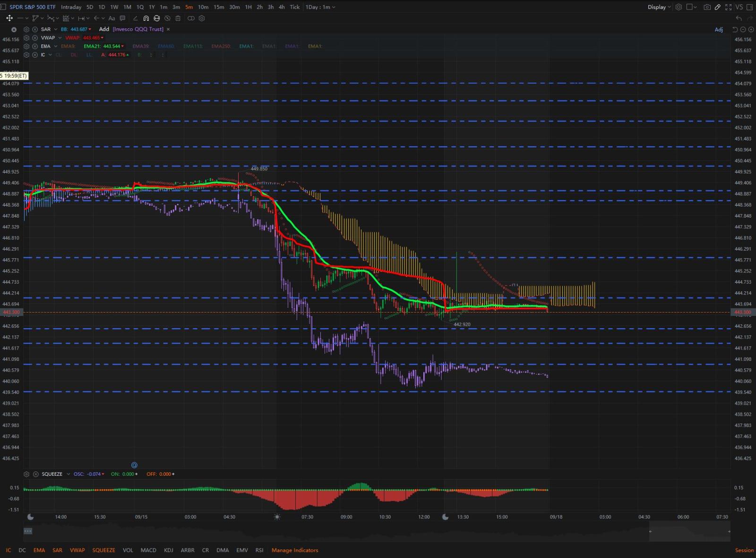This screenshot has width=756, height=558.
Task: Open drawing toolbar hexagon settings
Action: (202, 18)
